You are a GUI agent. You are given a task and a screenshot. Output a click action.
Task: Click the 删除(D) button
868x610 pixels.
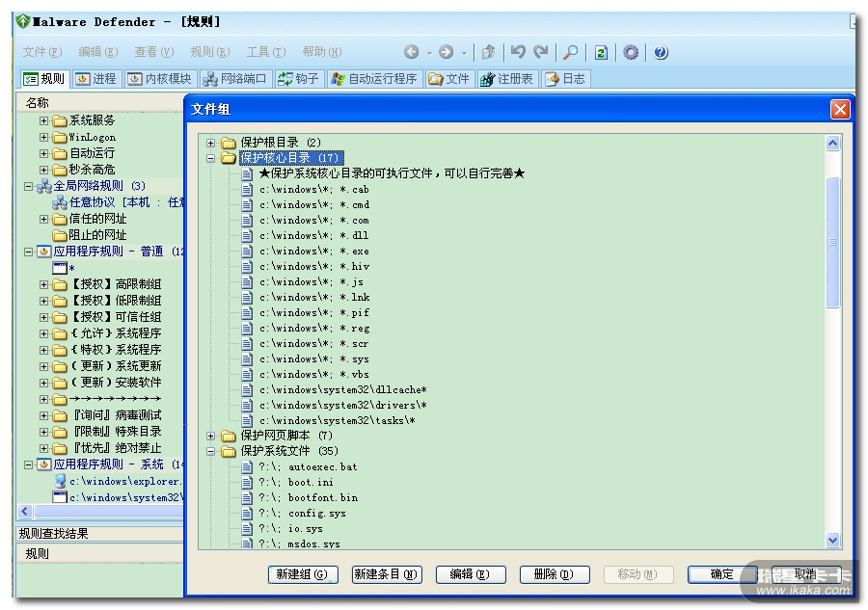(x=555, y=574)
